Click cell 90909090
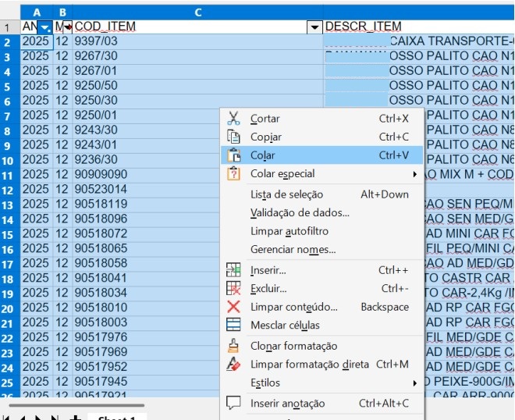Image resolution: width=515 pixels, height=420 pixels. 146,175
